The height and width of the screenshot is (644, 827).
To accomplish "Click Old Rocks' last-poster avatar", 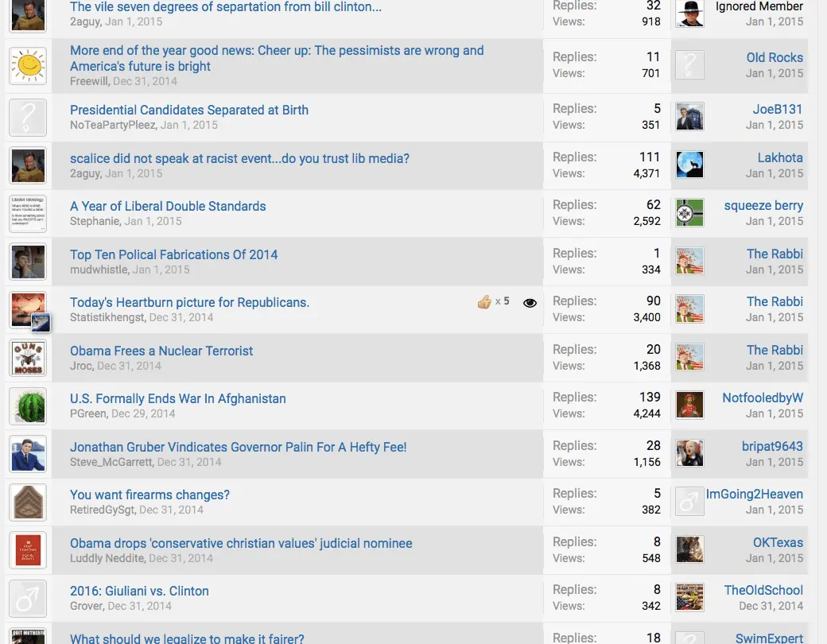I will point(690,65).
